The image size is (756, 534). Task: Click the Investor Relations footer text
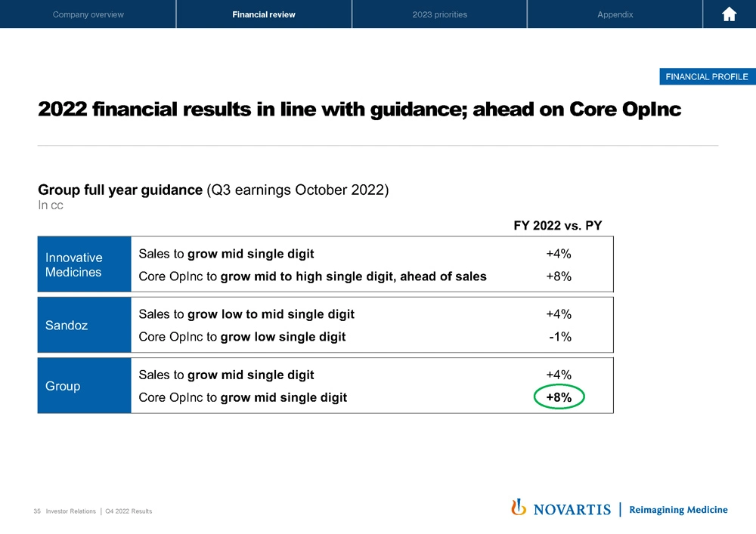point(70,511)
